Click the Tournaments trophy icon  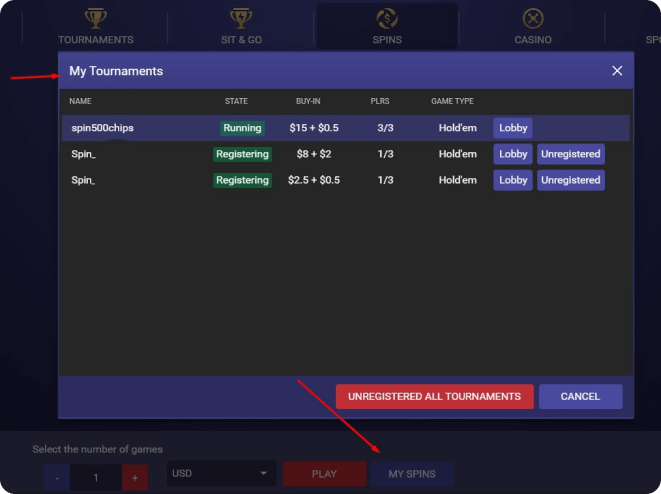[95, 18]
